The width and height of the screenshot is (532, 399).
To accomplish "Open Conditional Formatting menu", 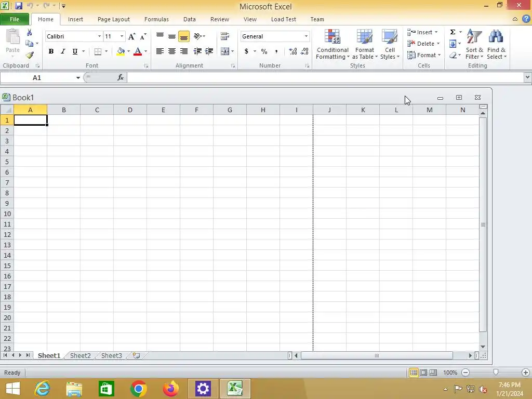I will coord(332,45).
